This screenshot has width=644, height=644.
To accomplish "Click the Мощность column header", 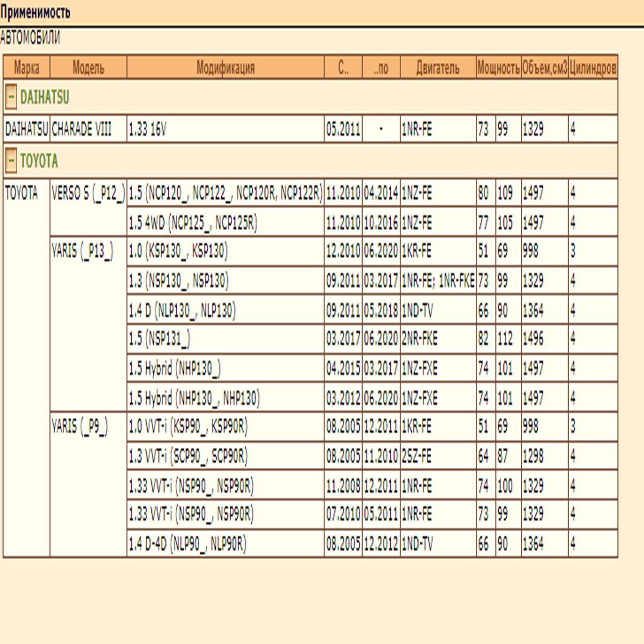I will click(x=498, y=68).
